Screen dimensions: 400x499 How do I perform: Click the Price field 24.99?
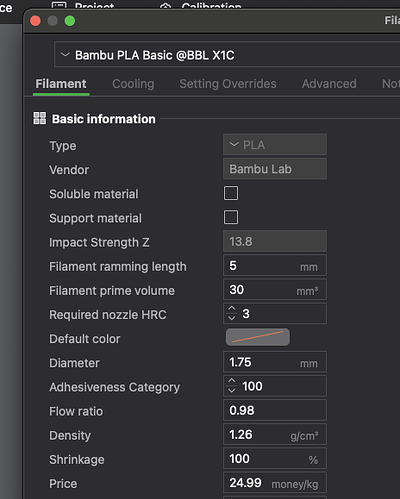coord(275,482)
